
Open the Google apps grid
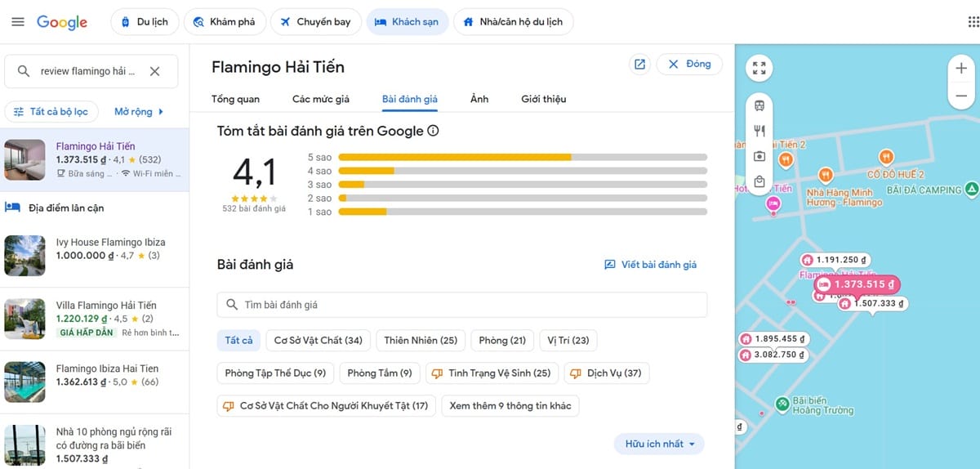point(973,22)
